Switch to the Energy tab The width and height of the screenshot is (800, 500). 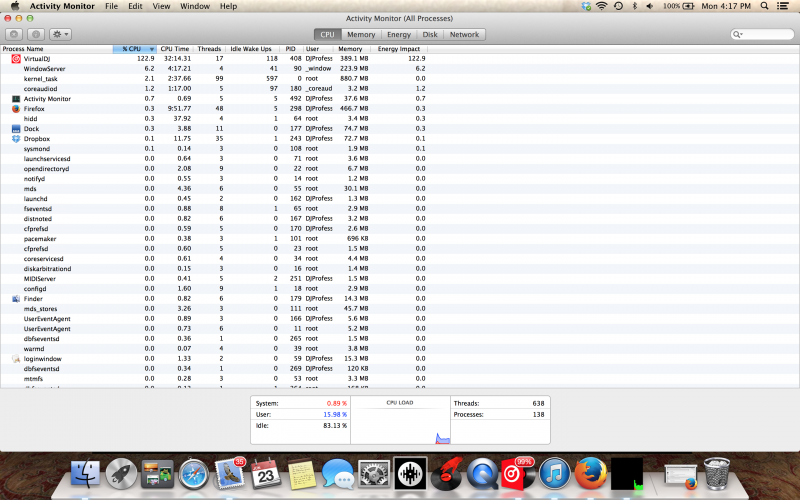point(399,34)
